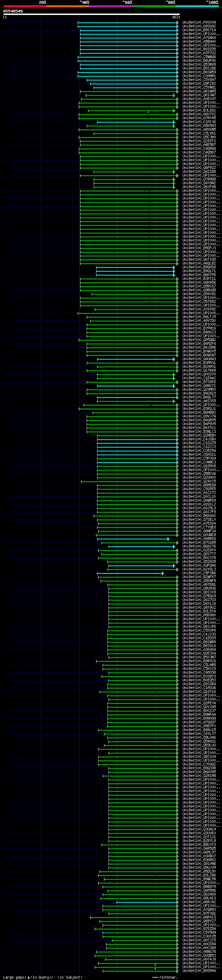Select hit UniRef100_B4JDM6

pos(199,347)
